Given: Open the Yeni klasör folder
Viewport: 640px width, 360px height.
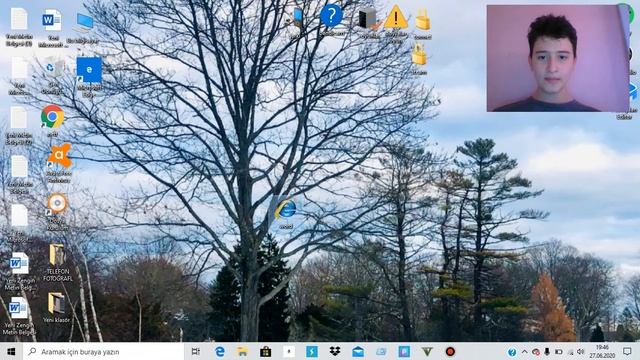Looking at the screenshot, I should pos(56,303).
